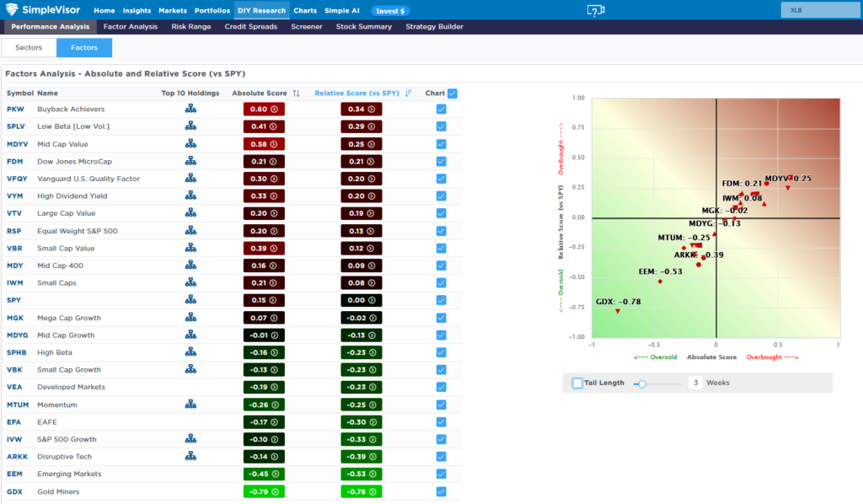This screenshot has width=863, height=504.
Task: Sort by Absolute Score arrows icon
Action: click(296, 93)
